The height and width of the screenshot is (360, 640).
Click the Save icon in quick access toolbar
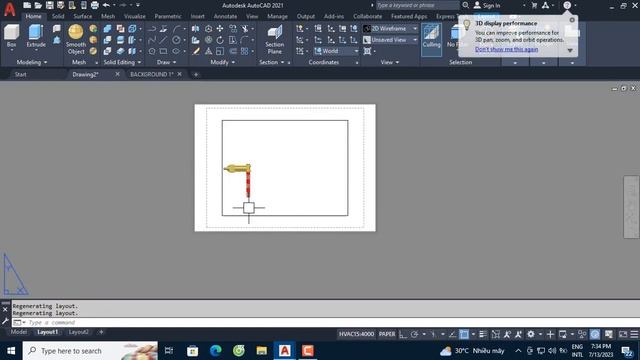(x=49, y=5)
